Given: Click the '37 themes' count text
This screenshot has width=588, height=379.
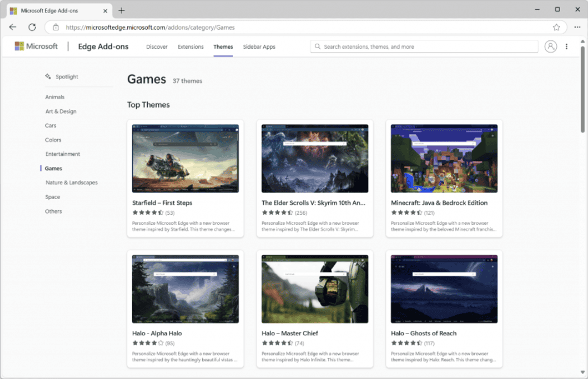Looking at the screenshot, I should click(187, 81).
